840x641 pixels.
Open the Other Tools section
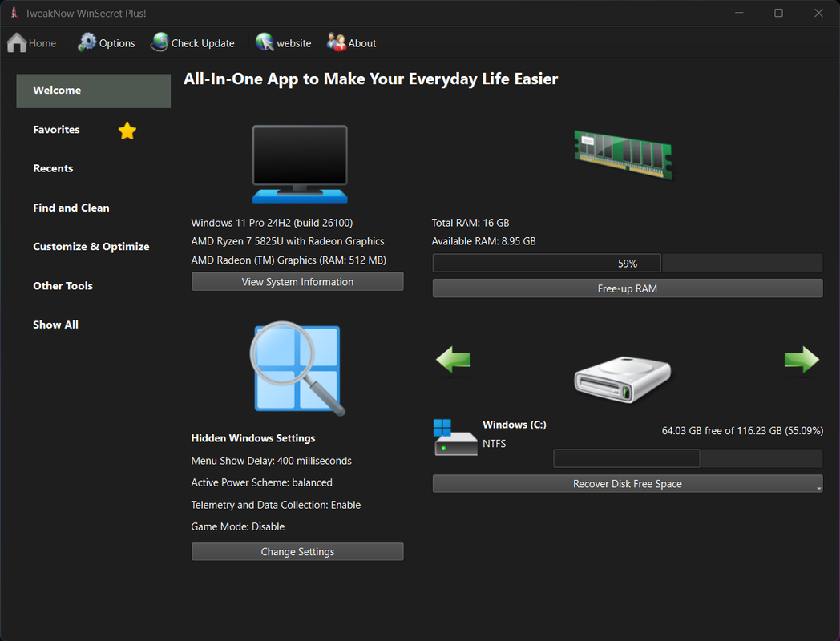63,286
